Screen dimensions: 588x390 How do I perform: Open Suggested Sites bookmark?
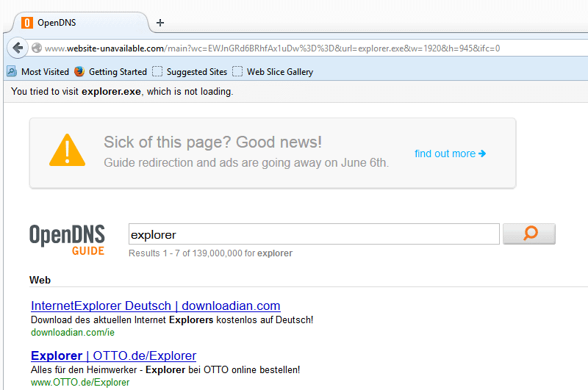tap(190, 71)
